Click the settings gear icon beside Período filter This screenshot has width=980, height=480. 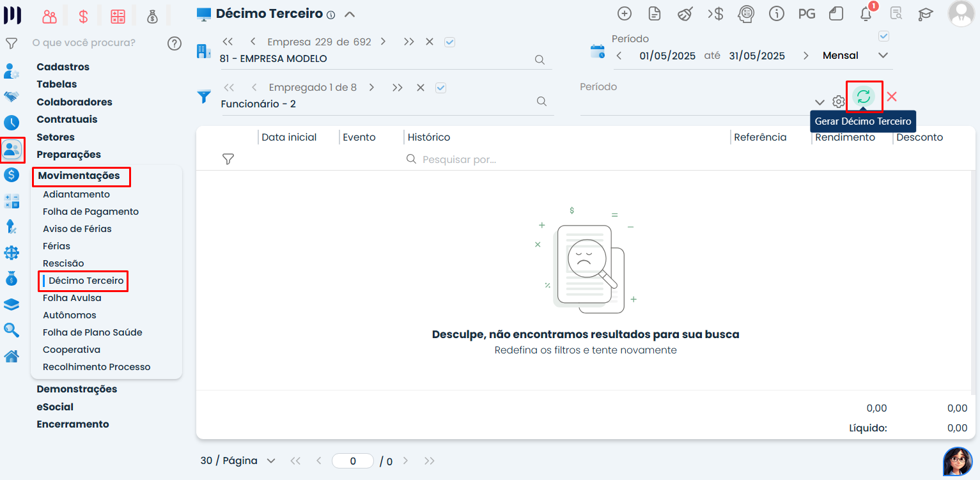[x=838, y=102]
